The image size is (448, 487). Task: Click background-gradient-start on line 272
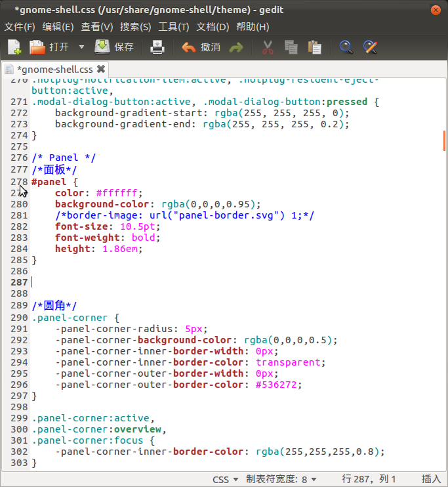128,113
